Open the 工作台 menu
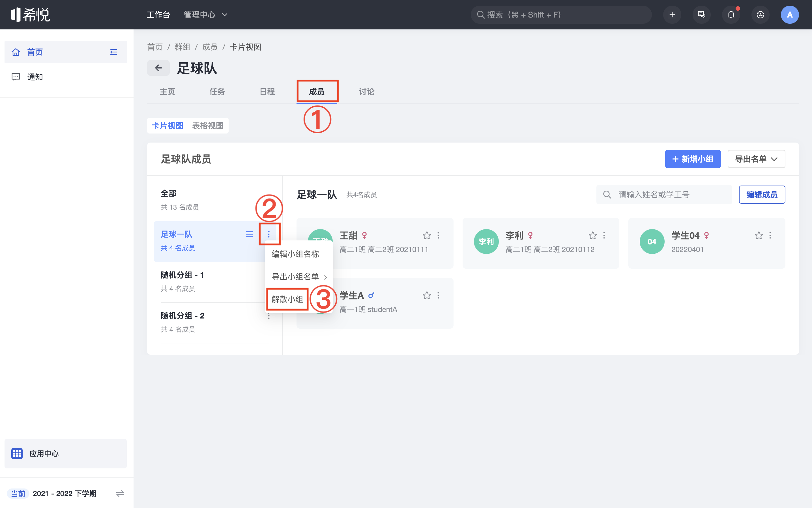Screen dimensions: 812x508 coord(158,15)
